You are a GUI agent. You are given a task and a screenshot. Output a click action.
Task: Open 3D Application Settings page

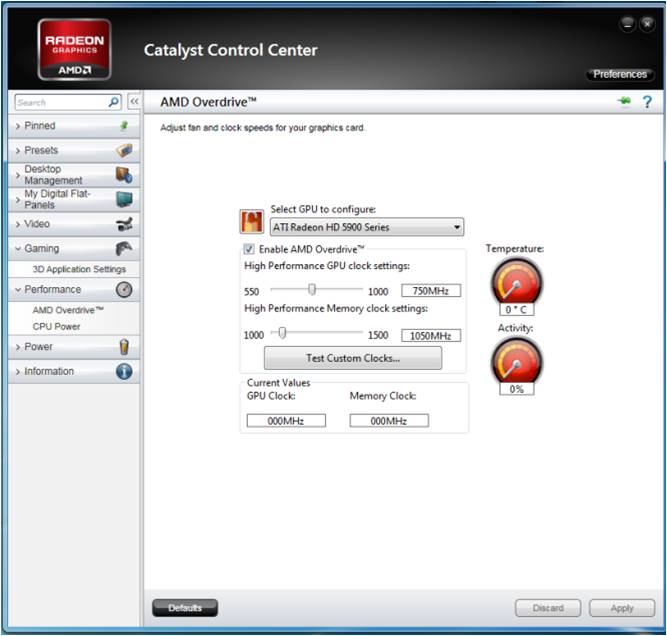(79, 269)
